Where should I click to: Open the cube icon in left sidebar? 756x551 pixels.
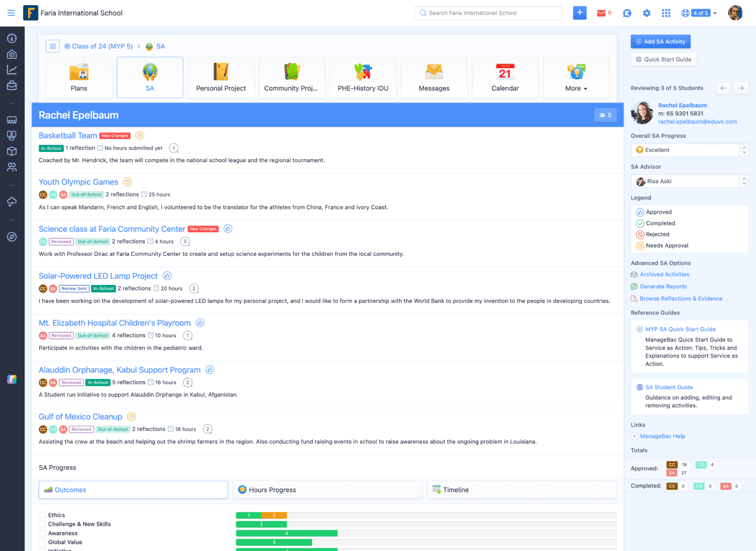pos(12,151)
